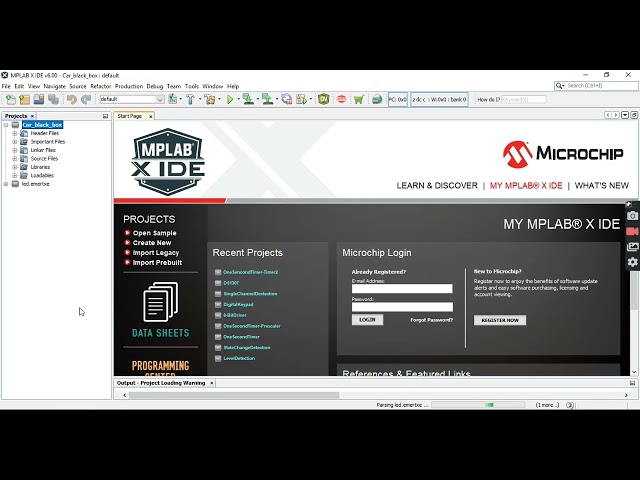Expand the Source Files folder
The image size is (640, 480).
pyautogui.click(x=15, y=159)
